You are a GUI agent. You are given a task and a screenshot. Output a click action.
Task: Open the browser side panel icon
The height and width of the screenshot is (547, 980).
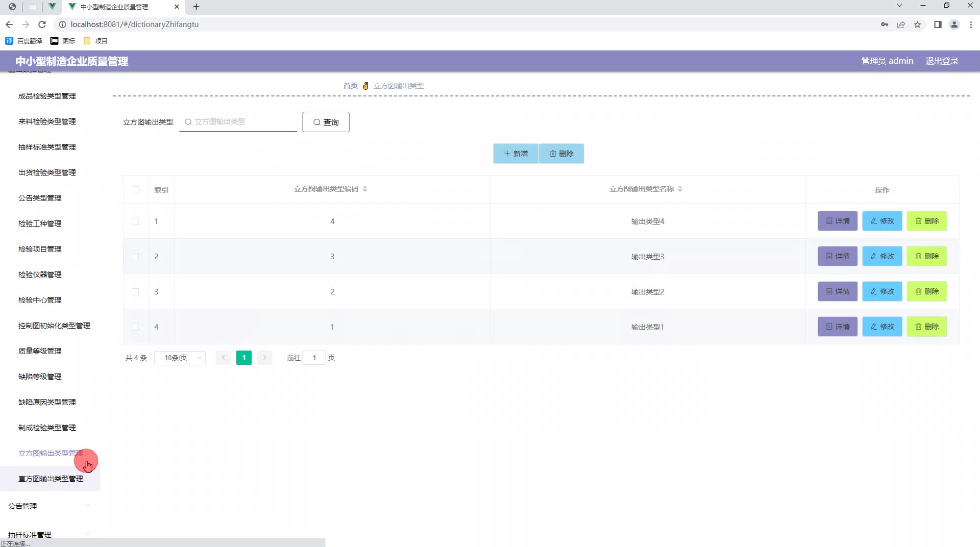coord(938,24)
